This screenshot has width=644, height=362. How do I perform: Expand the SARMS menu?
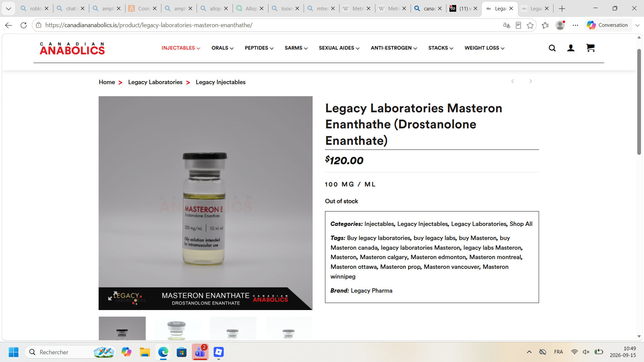(x=296, y=48)
